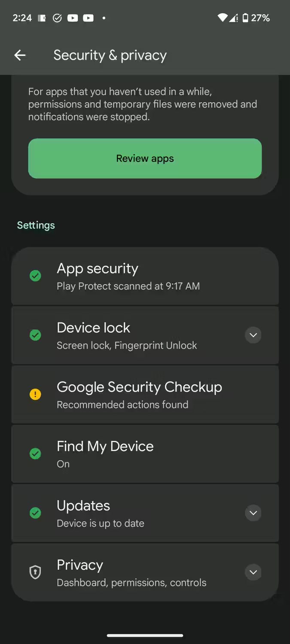The width and height of the screenshot is (290, 644).
Task: Click the green shield icon beside App security
Action: (35, 275)
